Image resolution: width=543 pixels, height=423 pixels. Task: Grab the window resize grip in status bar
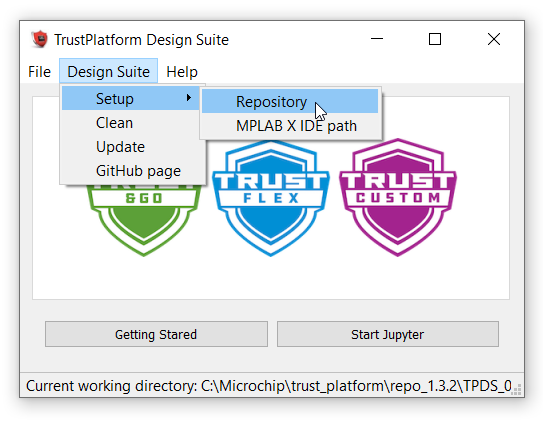pyautogui.click(x=517, y=389)
